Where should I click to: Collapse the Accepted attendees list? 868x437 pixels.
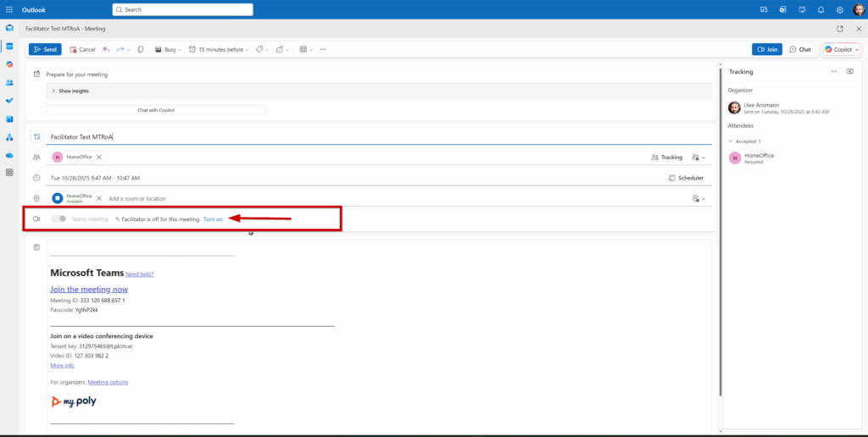[x=731, y=141]
